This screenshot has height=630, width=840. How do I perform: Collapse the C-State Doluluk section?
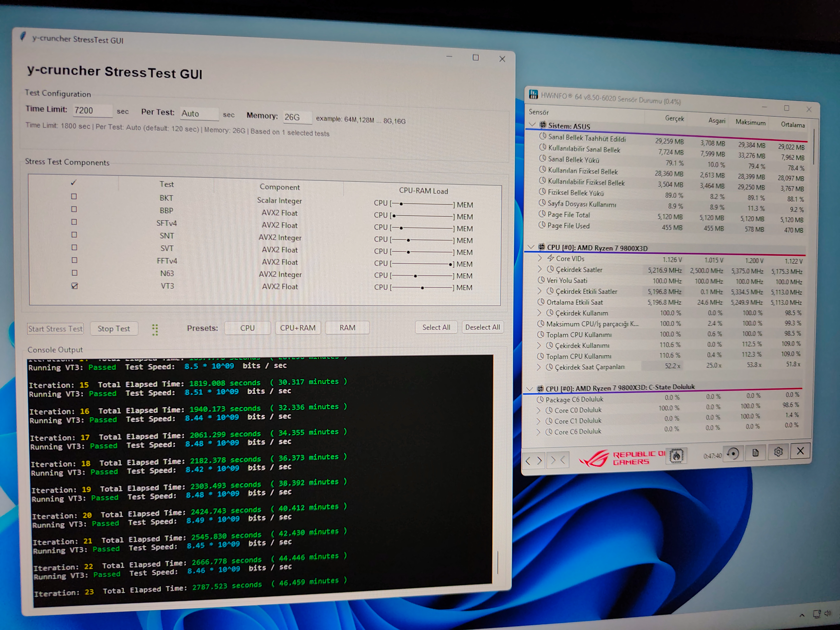530,388
